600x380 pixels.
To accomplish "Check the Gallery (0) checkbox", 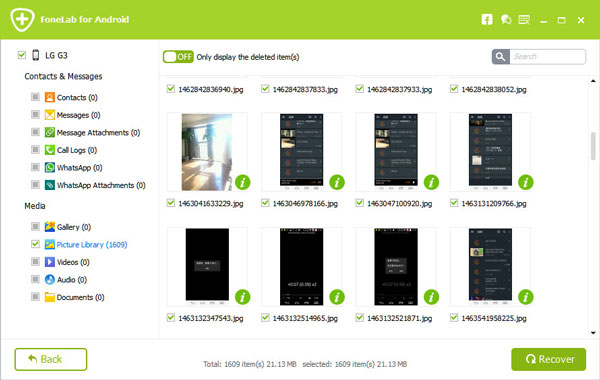I will (x=35, y=227).
